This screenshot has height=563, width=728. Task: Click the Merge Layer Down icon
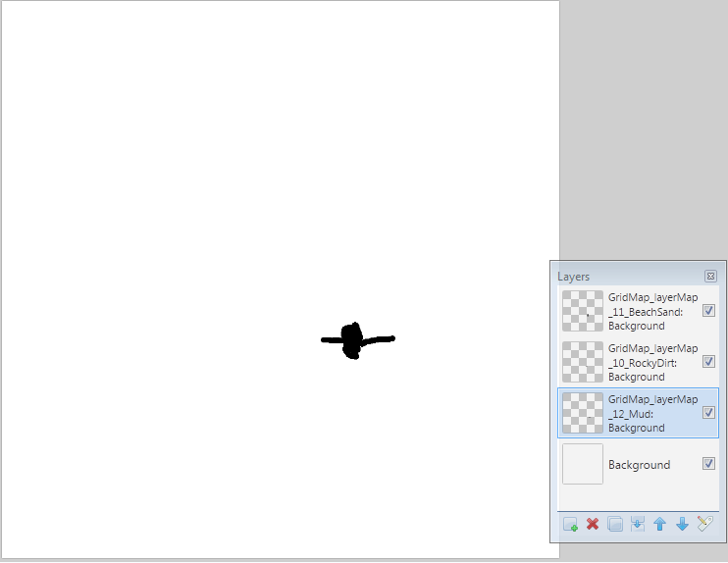point(638,524)
